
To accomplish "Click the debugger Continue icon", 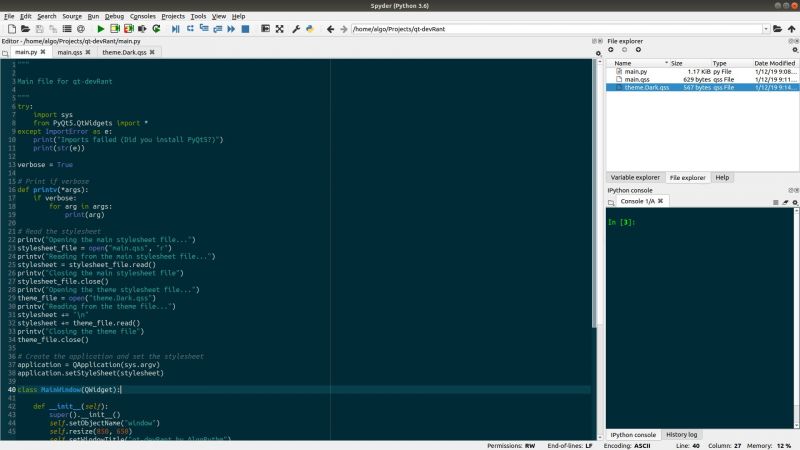I will [231, 29].
